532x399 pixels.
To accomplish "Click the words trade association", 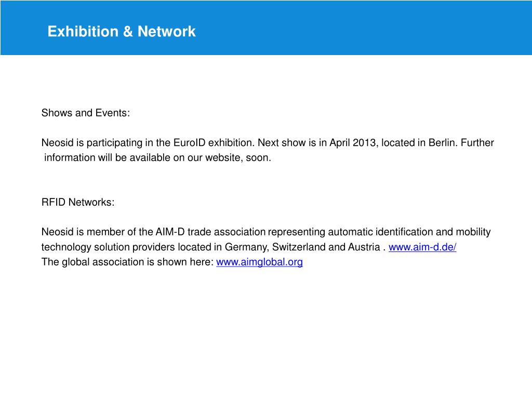I will pos(227,232).
